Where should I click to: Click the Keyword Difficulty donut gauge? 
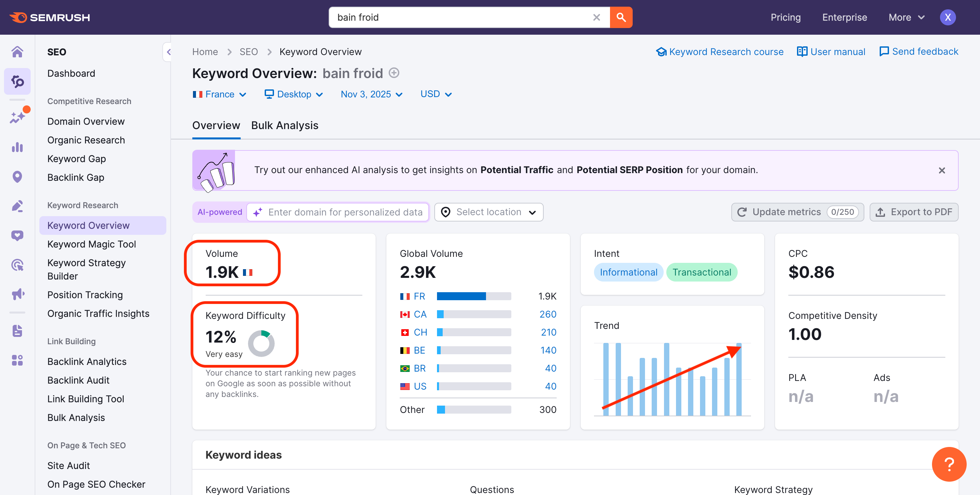261,344
